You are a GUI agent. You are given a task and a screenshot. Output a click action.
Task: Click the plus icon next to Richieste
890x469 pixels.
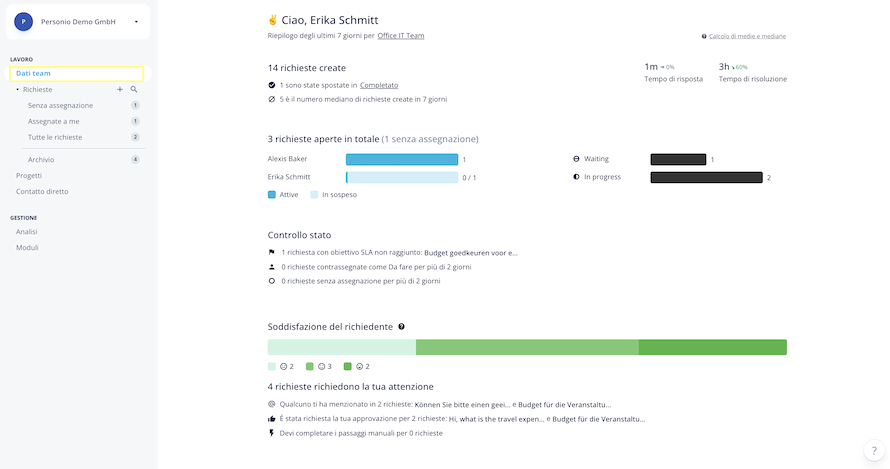pyautogui.click(x=120, y=89)
